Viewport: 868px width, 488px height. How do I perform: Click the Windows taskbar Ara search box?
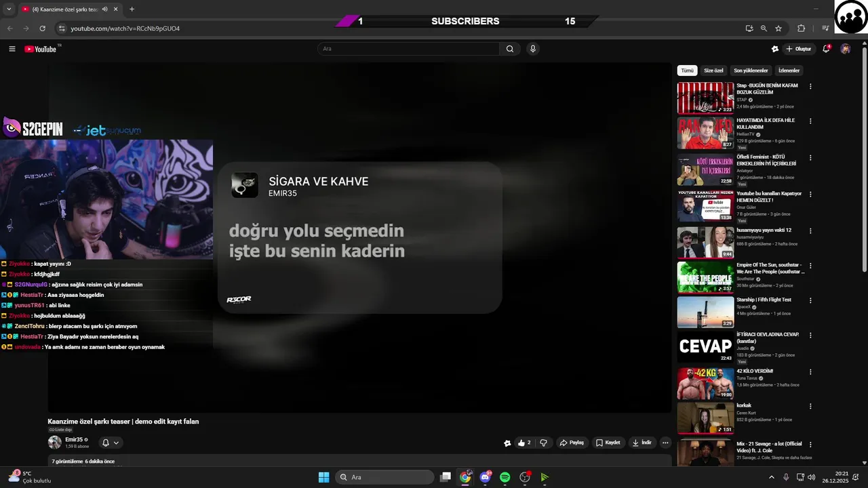[x=385, y=477]
